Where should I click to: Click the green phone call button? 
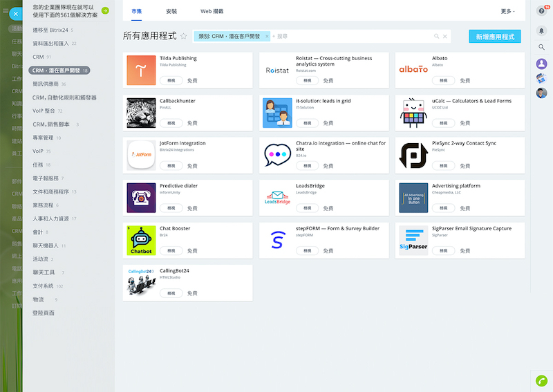coord(541,381)
